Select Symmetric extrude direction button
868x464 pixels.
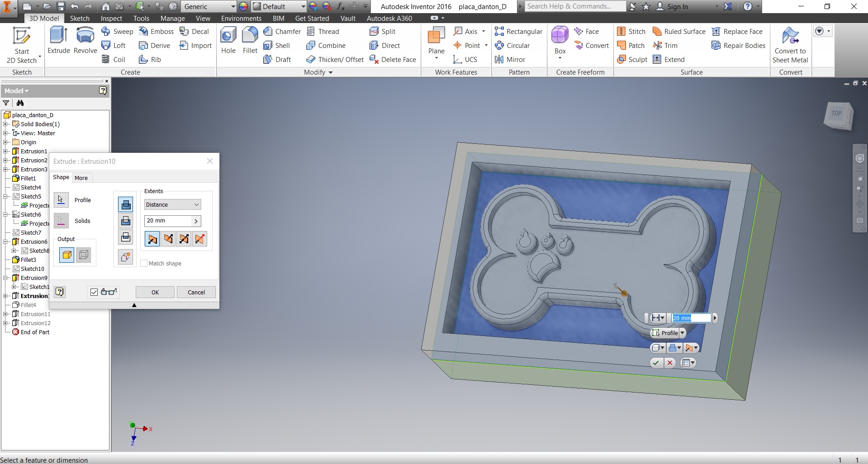(x=184, y=239)
